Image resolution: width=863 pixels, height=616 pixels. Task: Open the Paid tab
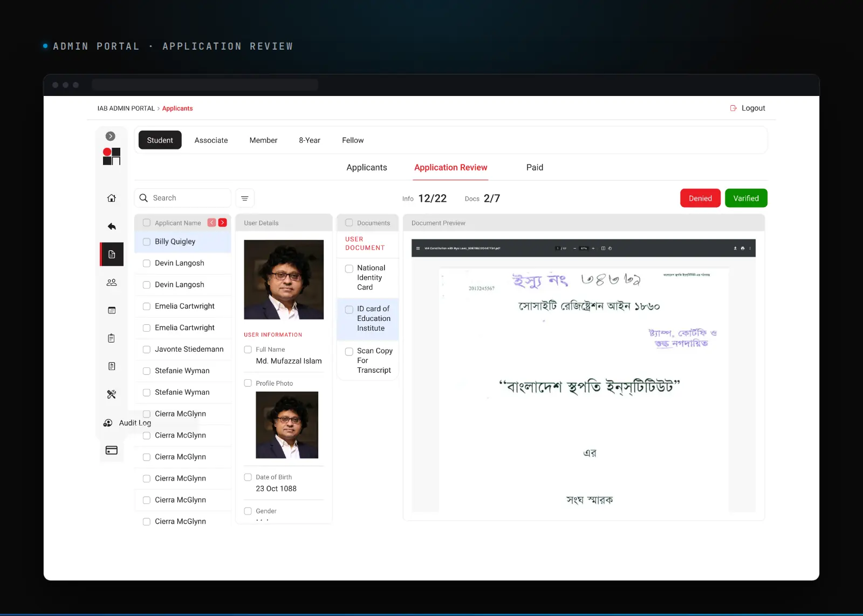[x=535, y=168]
